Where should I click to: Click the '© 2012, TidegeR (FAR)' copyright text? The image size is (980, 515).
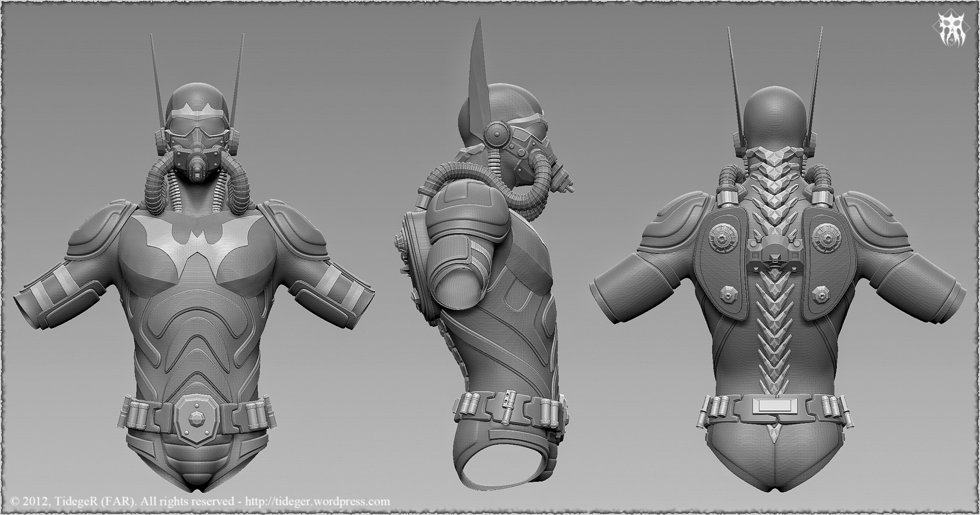point(73,501)
